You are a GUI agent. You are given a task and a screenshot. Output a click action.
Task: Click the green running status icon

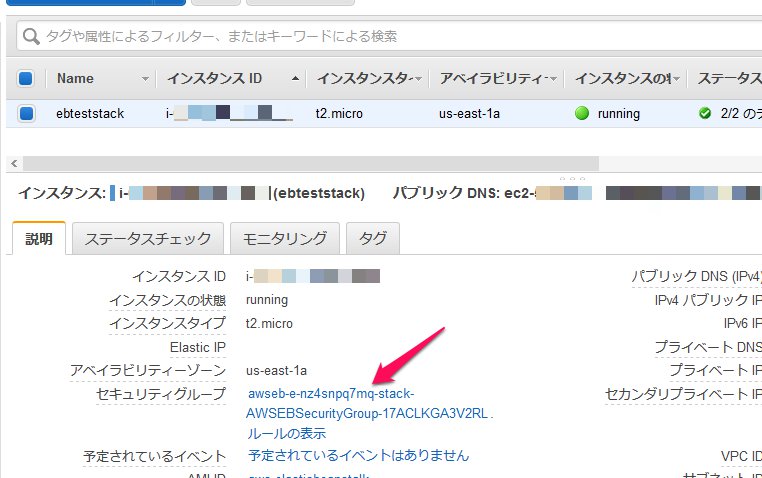(x=583, y=113)
